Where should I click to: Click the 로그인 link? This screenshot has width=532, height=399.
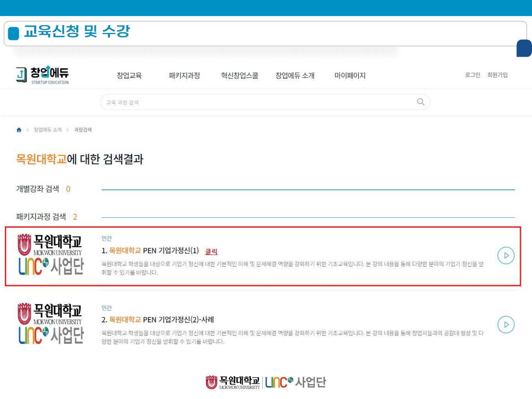click(x=472, y=75)
